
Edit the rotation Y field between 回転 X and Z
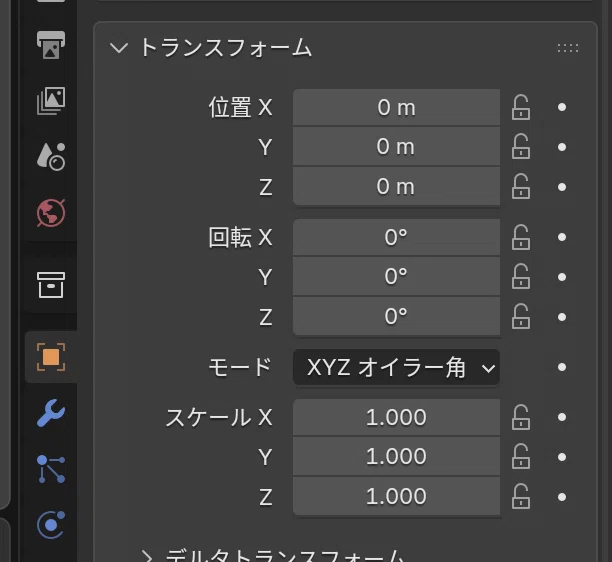pyautogui.click(x=396, y=276)
